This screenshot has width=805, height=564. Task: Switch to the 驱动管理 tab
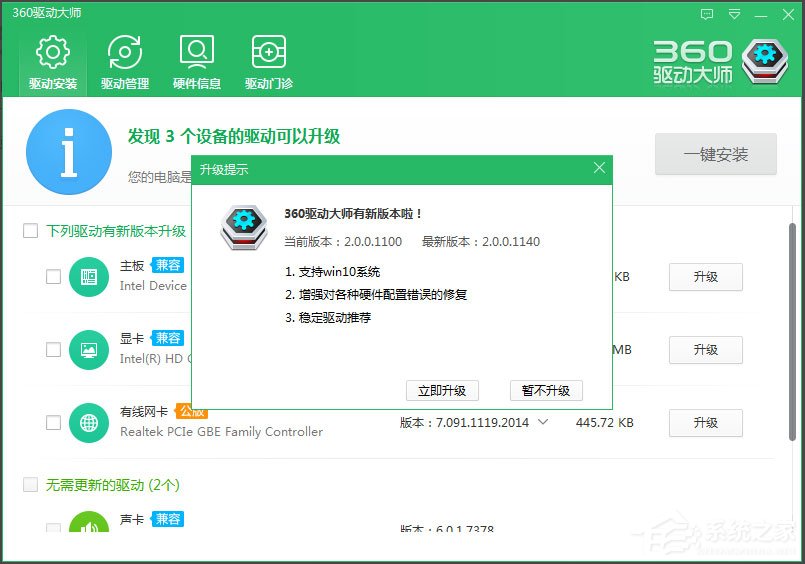pyautogui.click(x=125, y=62)
